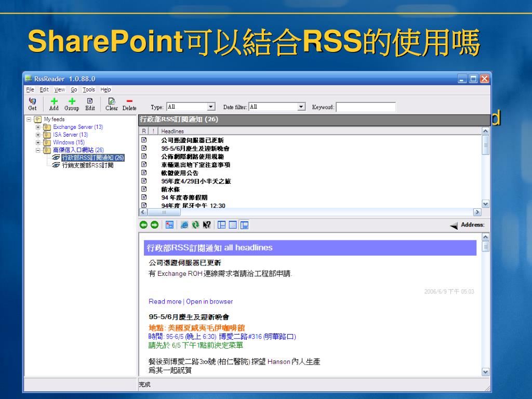Click the My feeds folder icon

point(37,119)
